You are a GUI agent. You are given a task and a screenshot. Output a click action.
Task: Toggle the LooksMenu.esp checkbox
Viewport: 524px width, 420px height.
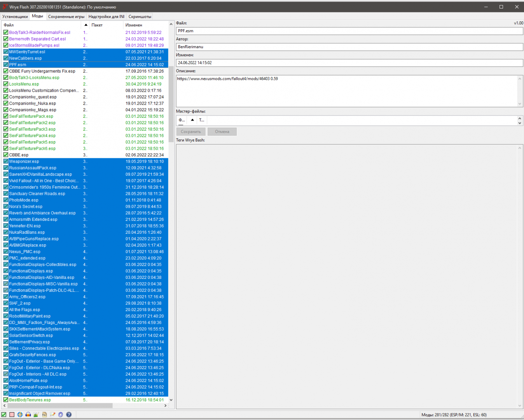coord(6,84)
